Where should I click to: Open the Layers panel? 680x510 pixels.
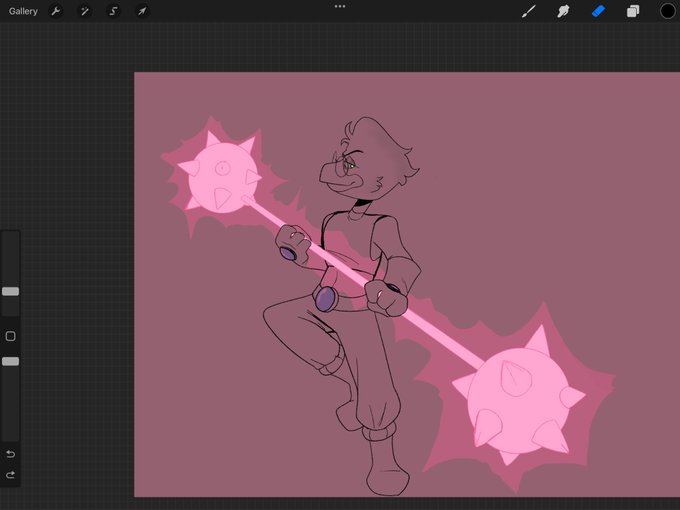pos(633,11)
